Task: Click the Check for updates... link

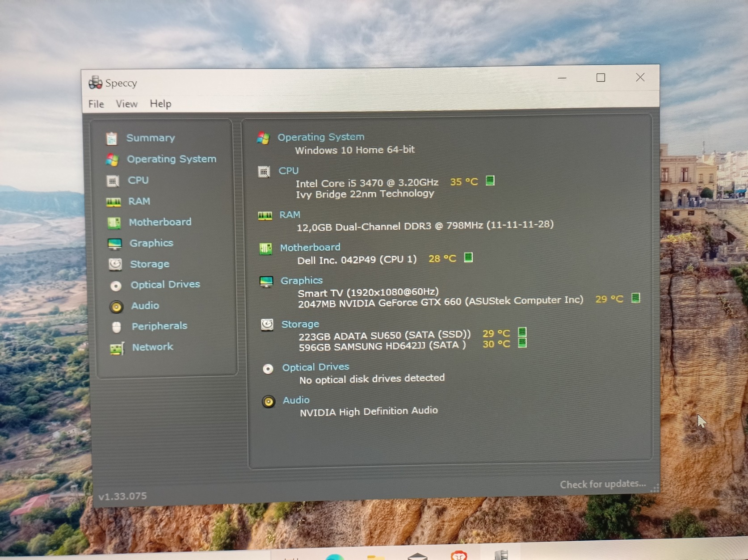Action: pyautogui.click(x=603, y=484)
